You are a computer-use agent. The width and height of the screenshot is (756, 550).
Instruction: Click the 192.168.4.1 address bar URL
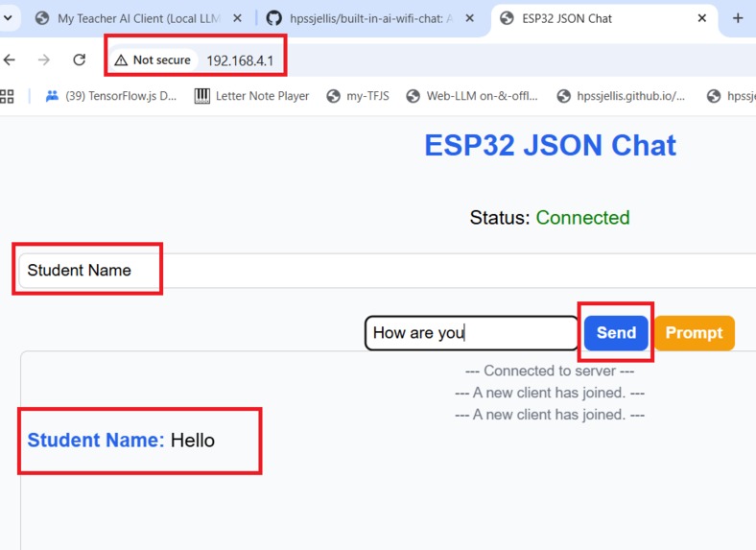[240, 60]
